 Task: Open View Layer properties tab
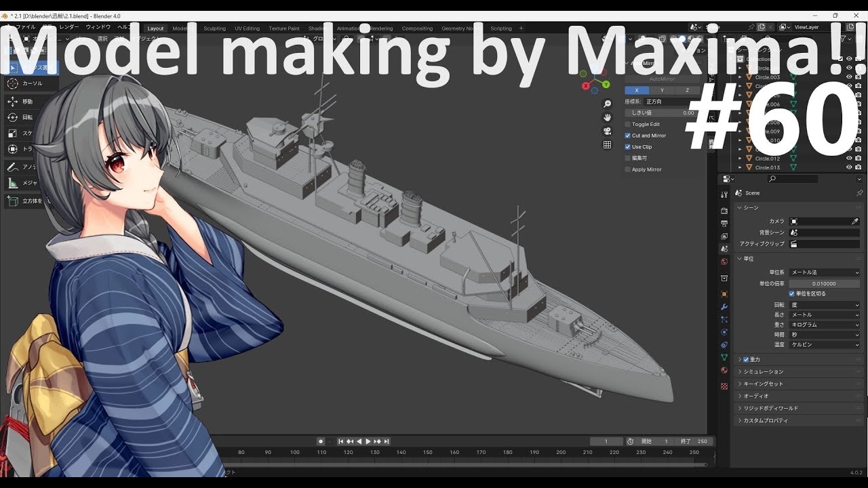[724, 237]
